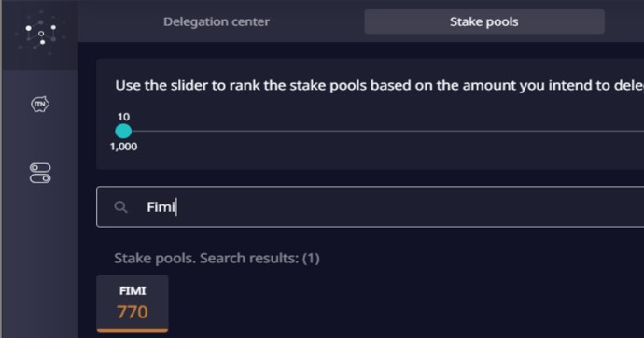
Task: Open the ITN rewards piggy-bank icon
Action: (x=40, y=104)
